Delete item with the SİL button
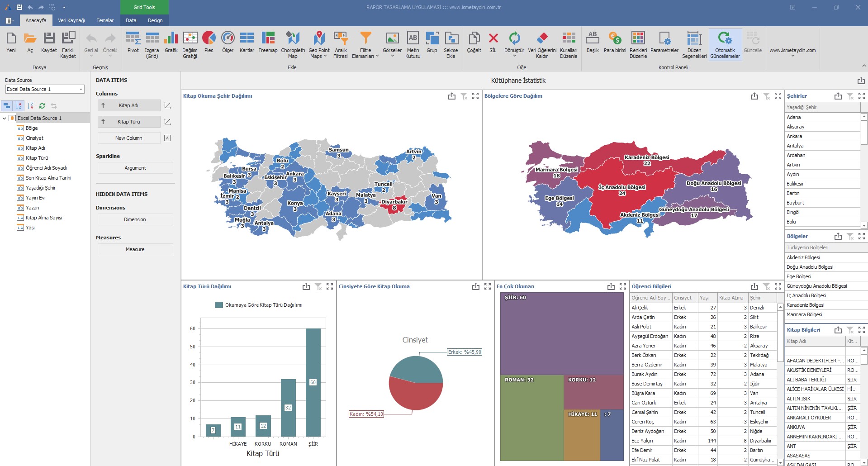This screenshot has height=466, width=868. (x=493, y=44)
